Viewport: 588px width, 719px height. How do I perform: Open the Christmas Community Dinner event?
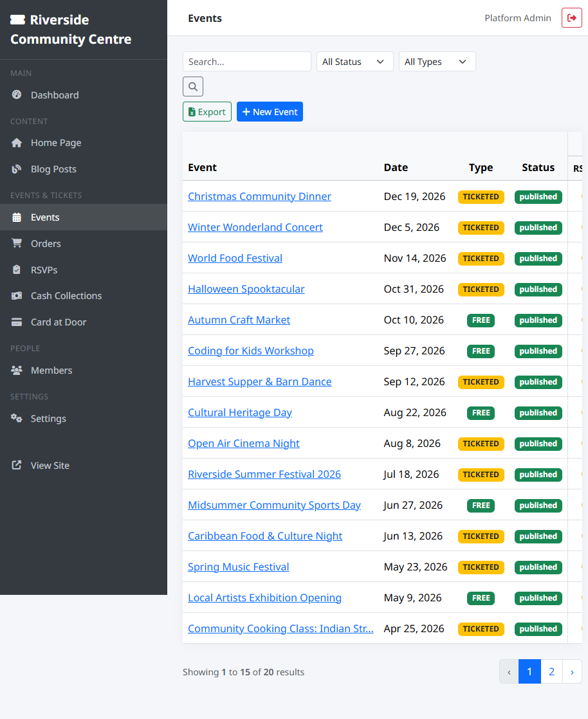(259, 196)
